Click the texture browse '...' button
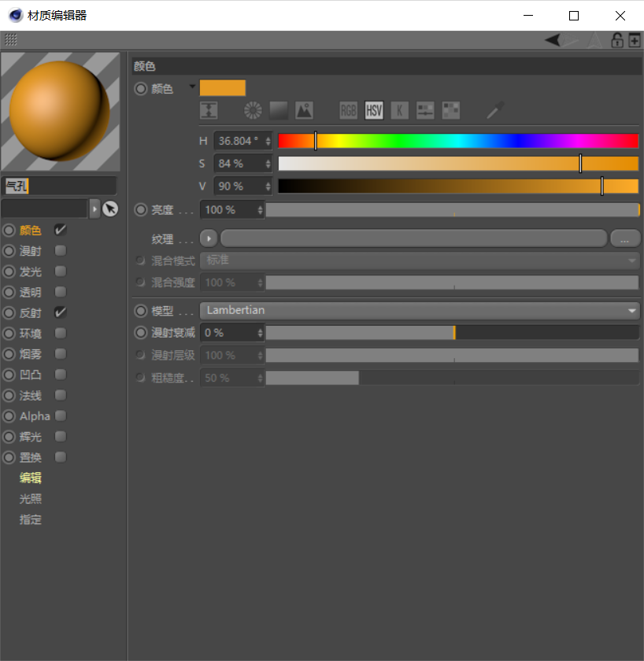The image size is (644, 661). click(625, 238)
